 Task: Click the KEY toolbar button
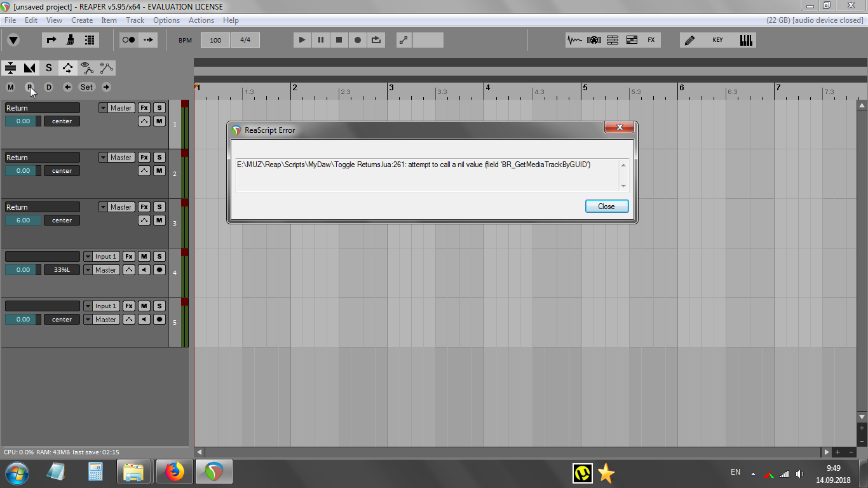pyautogui.click(x=717, y=40)
